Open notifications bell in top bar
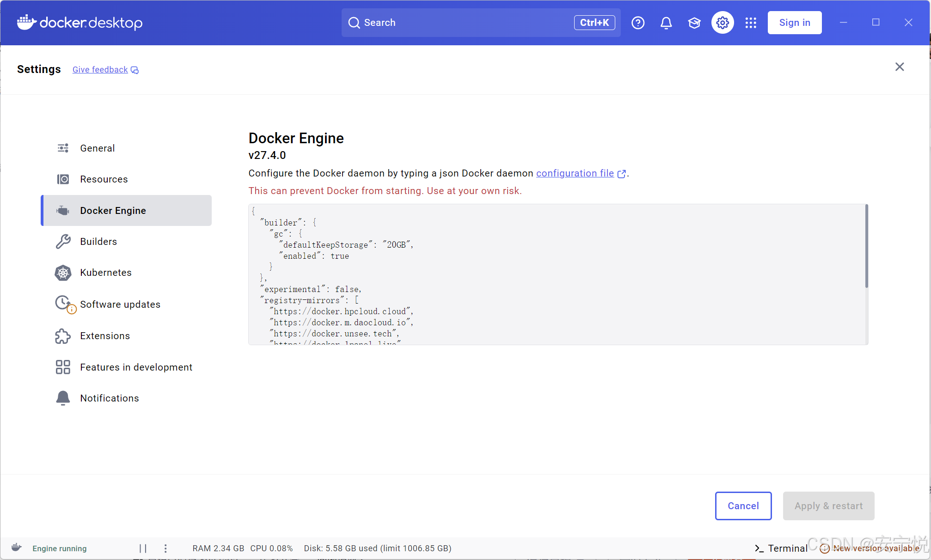Image resolution: width=931 pixels, height=560 pixels. (x=666, y=23)
